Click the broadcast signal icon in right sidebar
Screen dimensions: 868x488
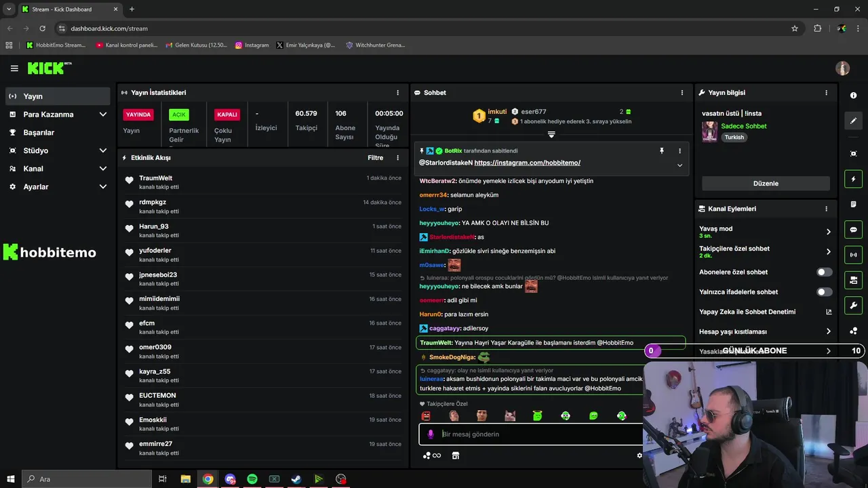(853, 255)
